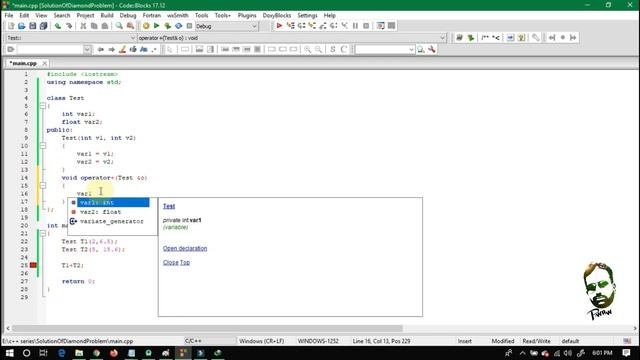Image resolution: width=640 pixels, height=360 pixels.
Task: Open the Debugging windows icon
Action: pos(380,26)
